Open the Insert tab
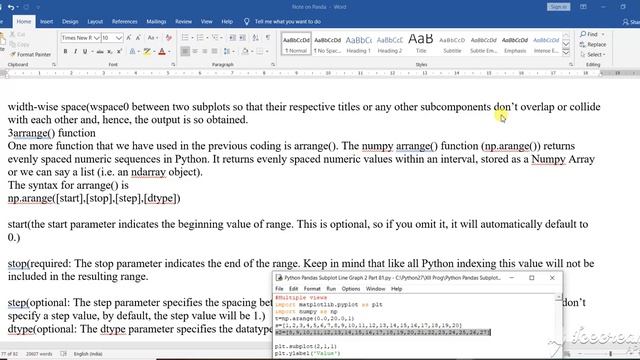Screen dimensions: 640x360 click(x=46, y=22)
